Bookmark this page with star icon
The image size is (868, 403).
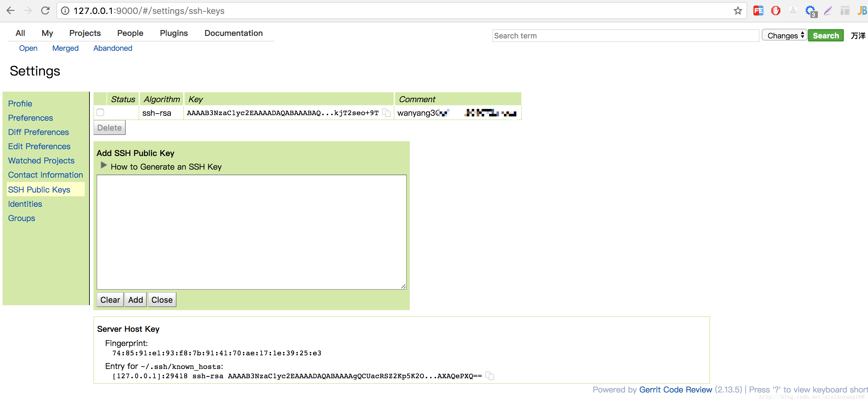pyautogui.click(x=738, y=11)
